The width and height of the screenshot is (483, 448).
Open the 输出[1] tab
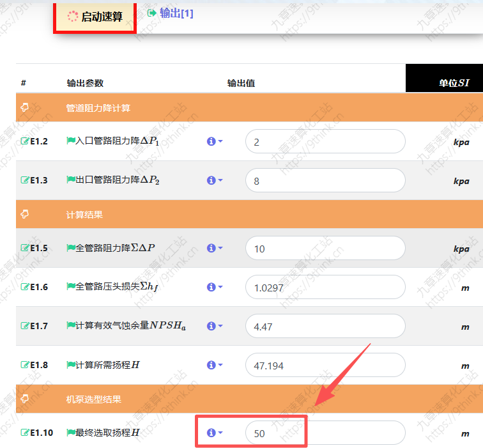pyautogui.click(x=176, y=13)
